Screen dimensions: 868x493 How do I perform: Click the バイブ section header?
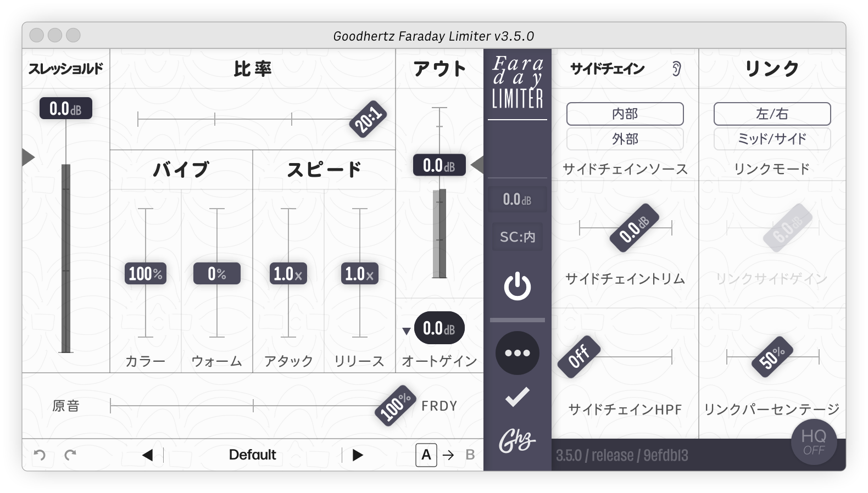tap(181, 169)
